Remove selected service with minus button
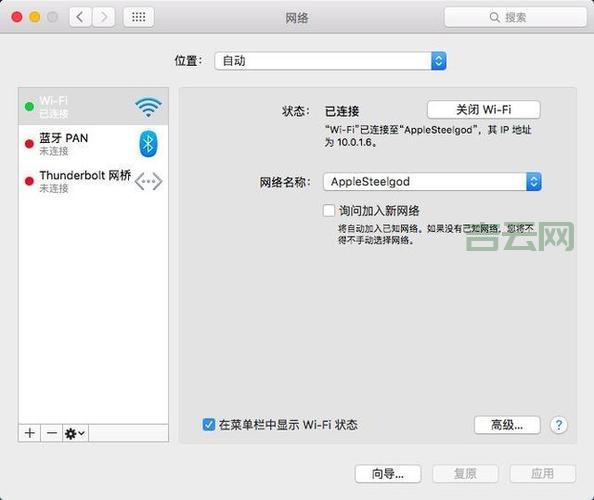The image size is (594, 500). click(52, 433)
